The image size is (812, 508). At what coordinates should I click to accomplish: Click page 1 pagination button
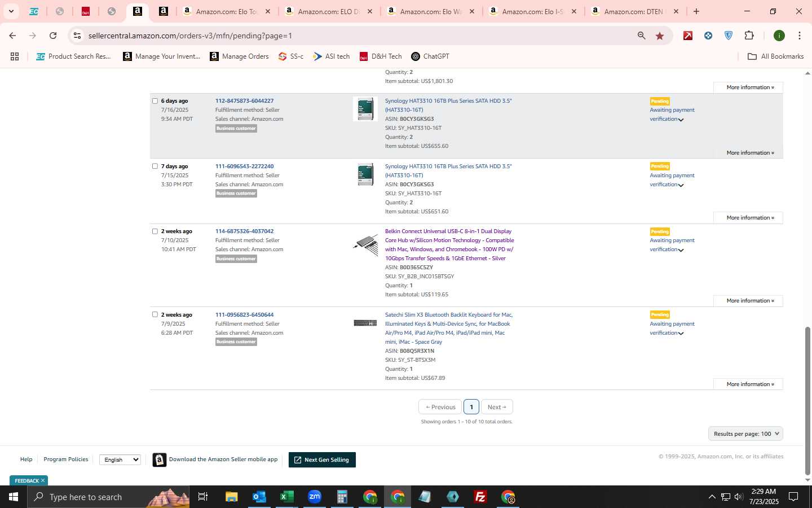(x=471, y=407)
